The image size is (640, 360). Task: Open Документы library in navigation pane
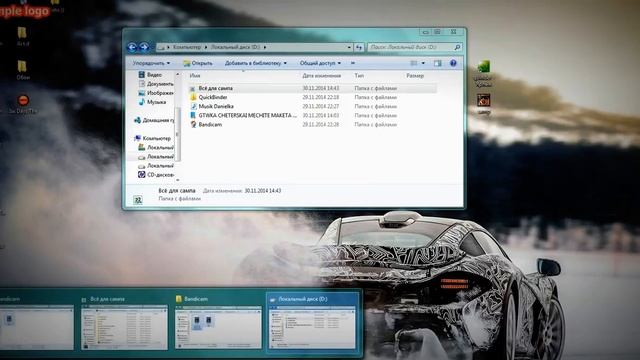(x=156, y=84)
